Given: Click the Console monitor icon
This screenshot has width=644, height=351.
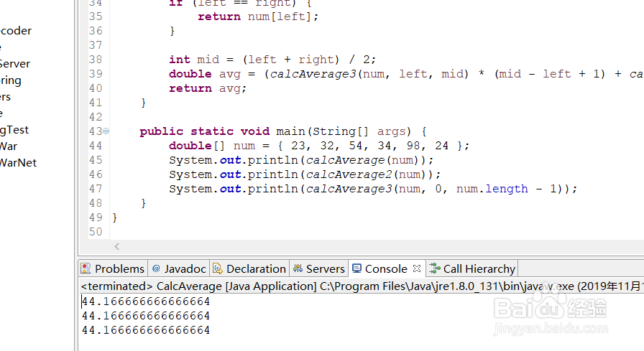Looking at the screenshot, I should tap(356, 268).
